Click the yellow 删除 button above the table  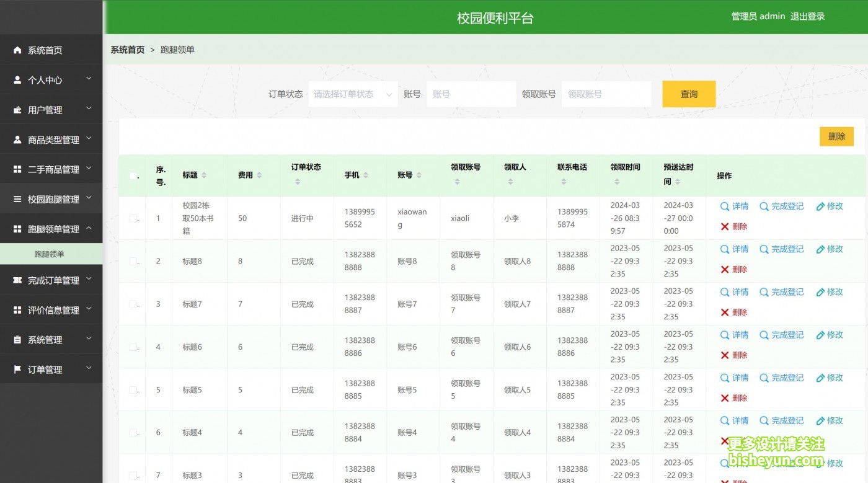pyautogui.click(x=836, y=136)
